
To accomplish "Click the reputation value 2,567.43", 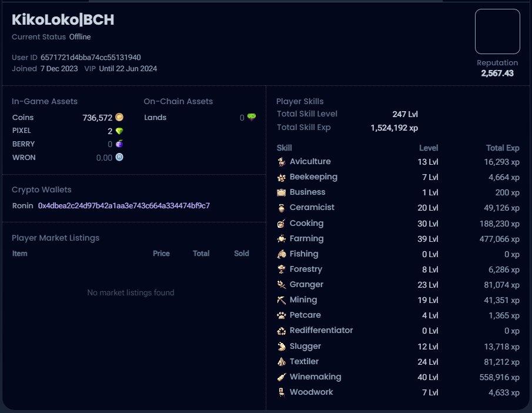I will coord(497,74).
